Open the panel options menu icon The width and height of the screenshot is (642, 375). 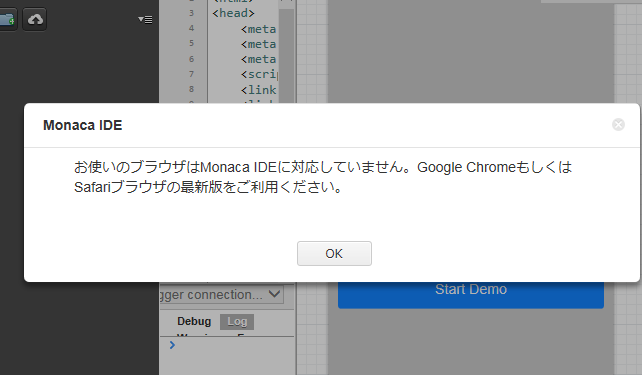pyautogui.click(x=145, y=19)
